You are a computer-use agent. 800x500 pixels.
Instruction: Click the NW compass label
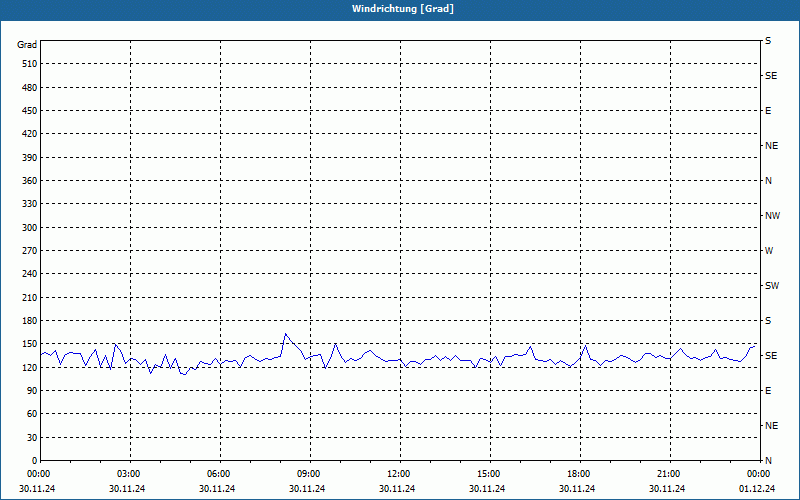[x=772, y=216]
